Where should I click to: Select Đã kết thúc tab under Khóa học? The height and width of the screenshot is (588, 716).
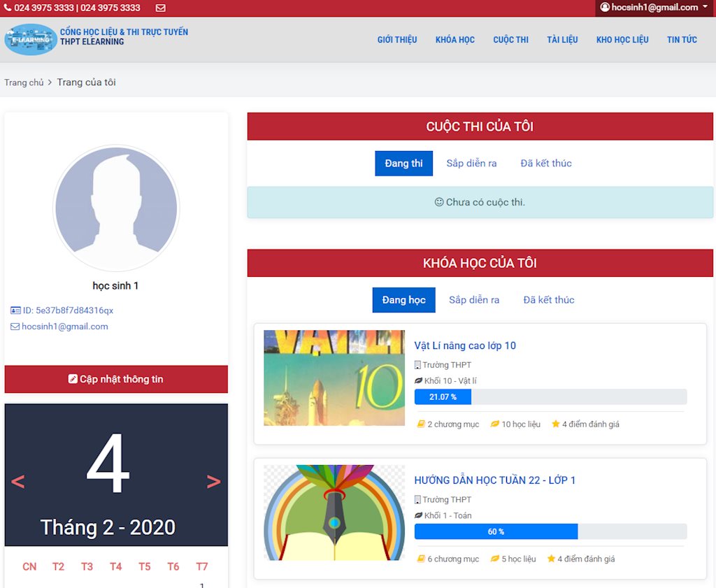click(549, 300)
